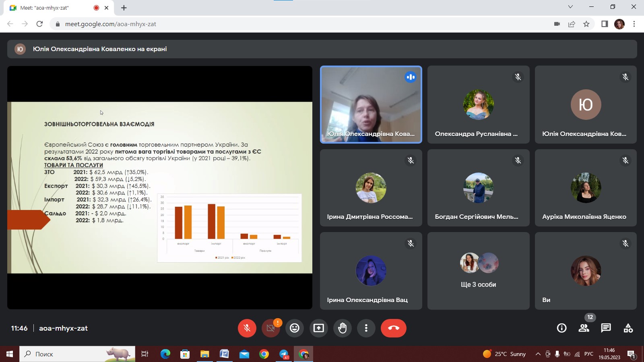Image resolution: width=644 pixels, height=362 pixels.
Task: Click the present screen button
Action: coord(318,328)
